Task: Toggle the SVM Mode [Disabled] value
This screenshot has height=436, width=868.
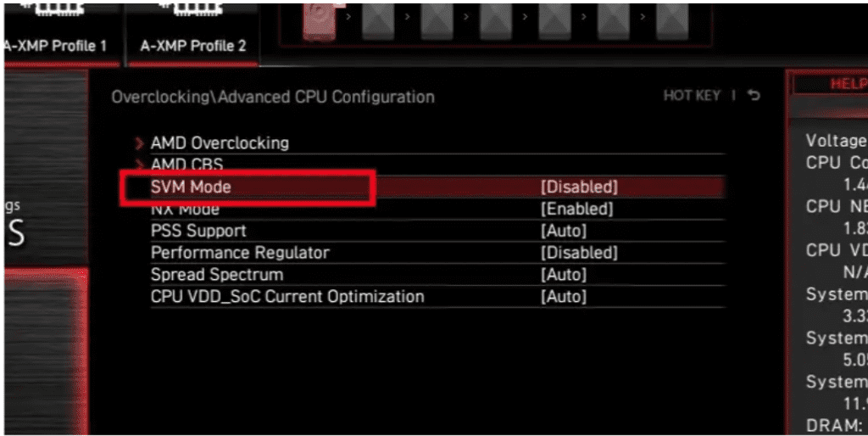Action: (580, 187)
